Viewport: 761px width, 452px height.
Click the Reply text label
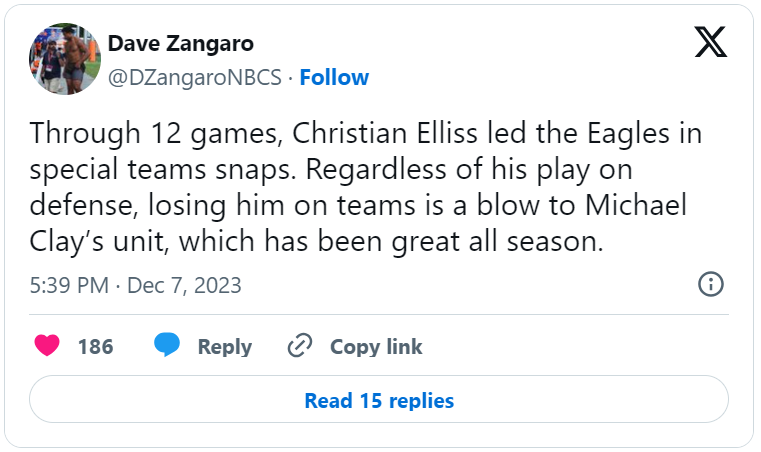click(224, 346)
